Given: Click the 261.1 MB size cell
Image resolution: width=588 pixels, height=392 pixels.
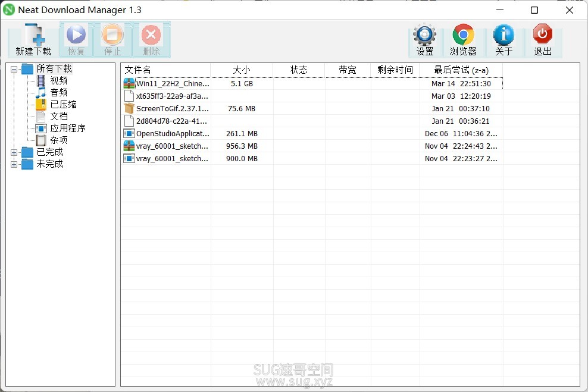Looking at the screenshot, I should (242, 133).
